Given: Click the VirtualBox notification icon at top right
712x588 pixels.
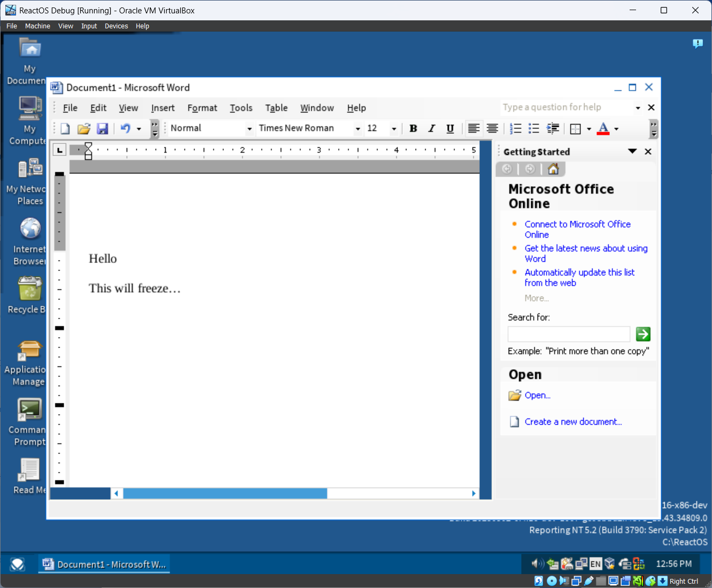Looking at the screenshot, I should (698, 43).
